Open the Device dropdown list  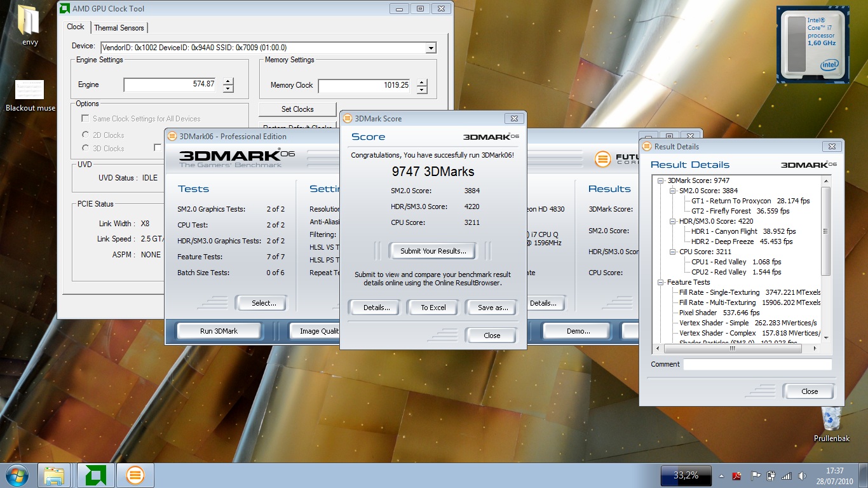tap(431, 48)
